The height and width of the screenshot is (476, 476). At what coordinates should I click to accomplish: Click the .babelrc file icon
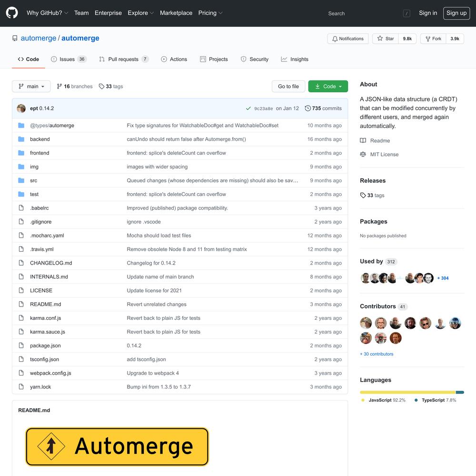pos(21,208)
